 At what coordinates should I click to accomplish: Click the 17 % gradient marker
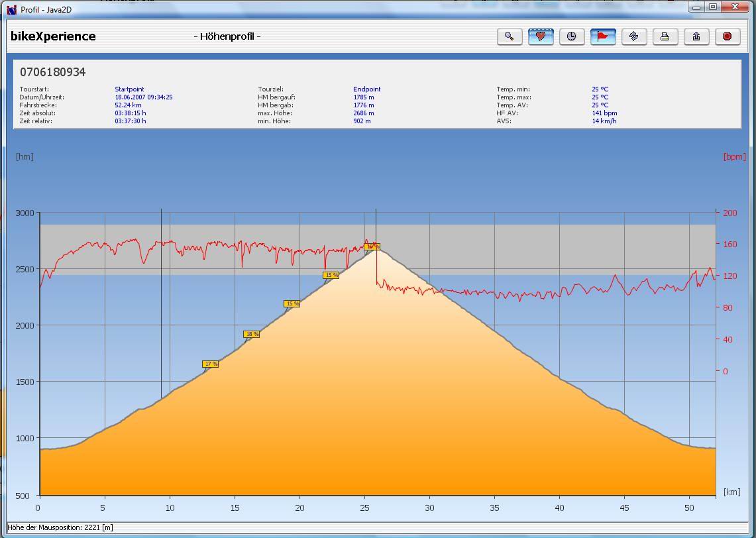[211, 364]
